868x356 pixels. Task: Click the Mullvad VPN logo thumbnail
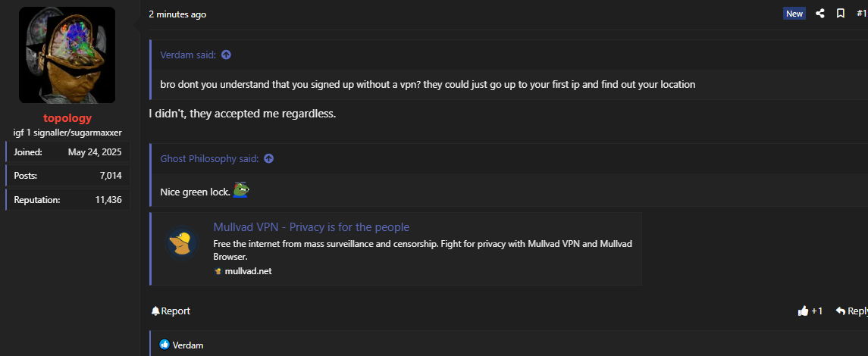tap(182, 242)
